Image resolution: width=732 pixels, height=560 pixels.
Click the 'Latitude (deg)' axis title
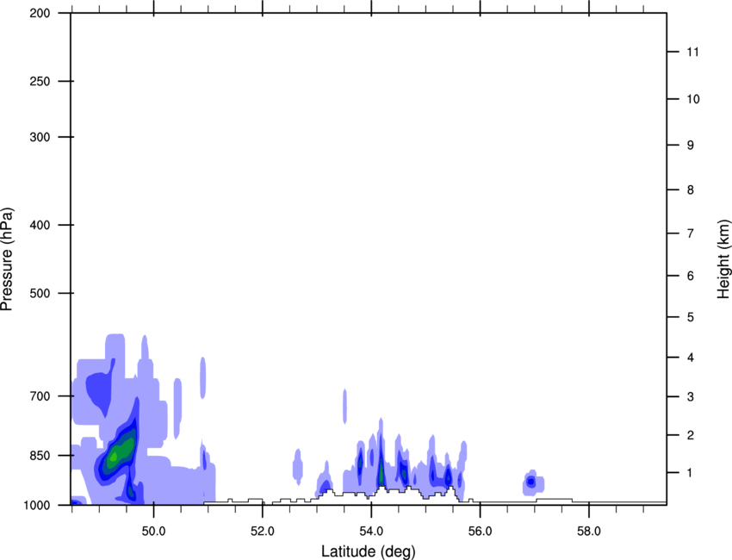point(368,551)
